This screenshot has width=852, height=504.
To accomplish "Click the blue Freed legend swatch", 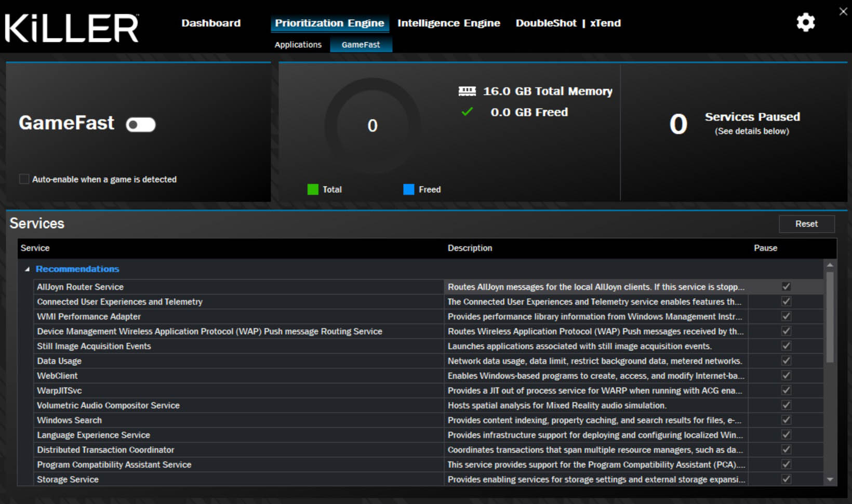I will point(409,189).
